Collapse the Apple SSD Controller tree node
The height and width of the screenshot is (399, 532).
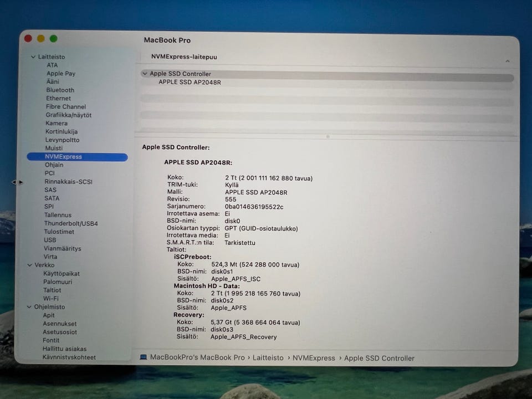click(x=145, y=74)
